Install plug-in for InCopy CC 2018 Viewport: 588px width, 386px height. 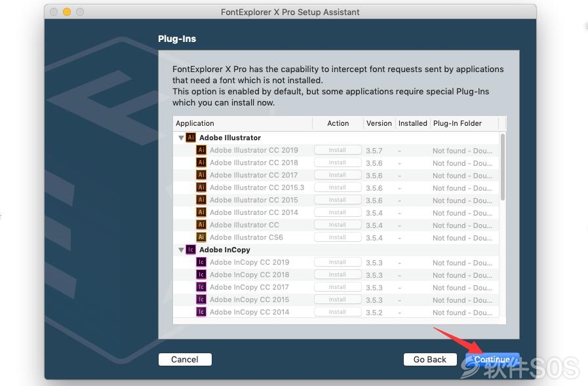(x=338, y=275)
